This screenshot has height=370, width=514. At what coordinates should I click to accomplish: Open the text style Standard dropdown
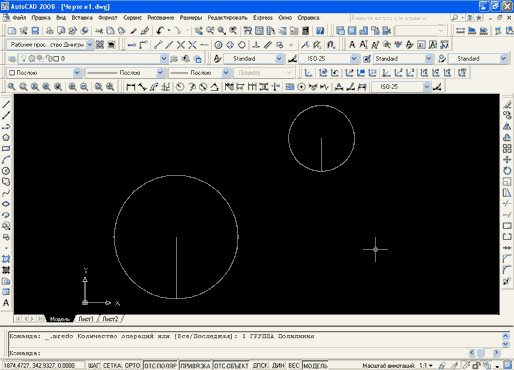point(279,59)
